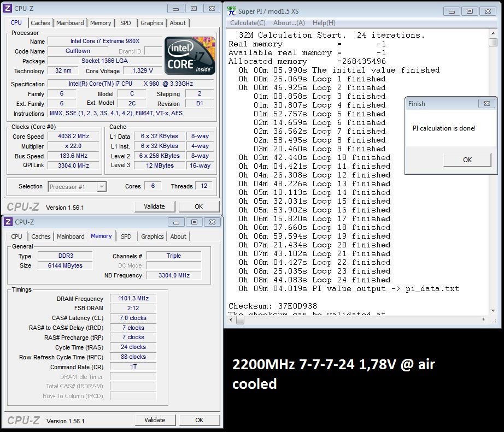Click Super PI horizontal scrollbar thumb
Screen dimensions: 504x432
(x=240, y=320)
